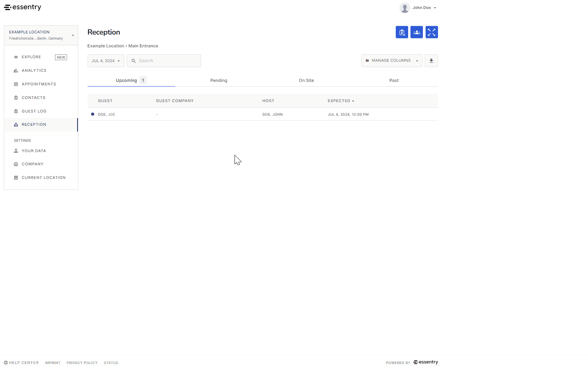Click the Explore eye icon
The height and width of the screenshot is (366, 588).
point(16,57)
